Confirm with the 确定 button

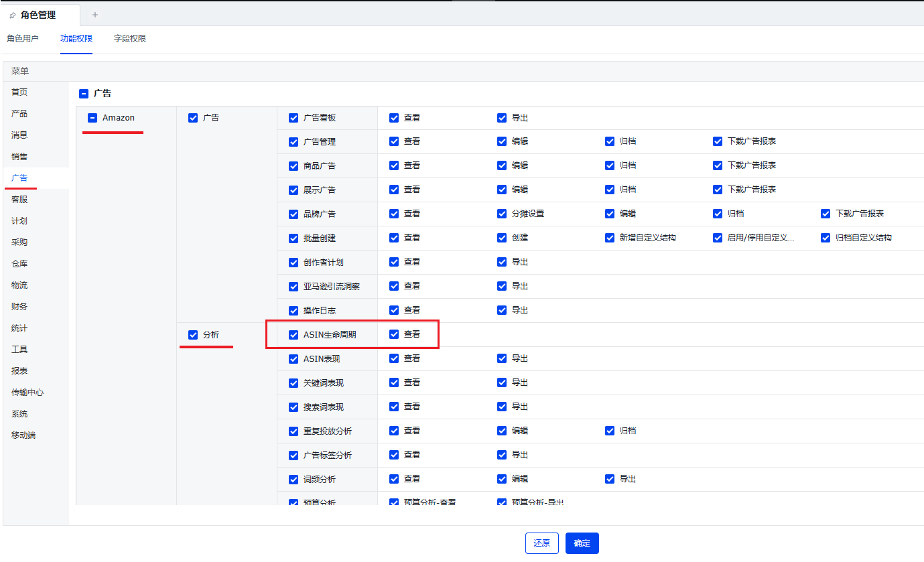[582, 543]
